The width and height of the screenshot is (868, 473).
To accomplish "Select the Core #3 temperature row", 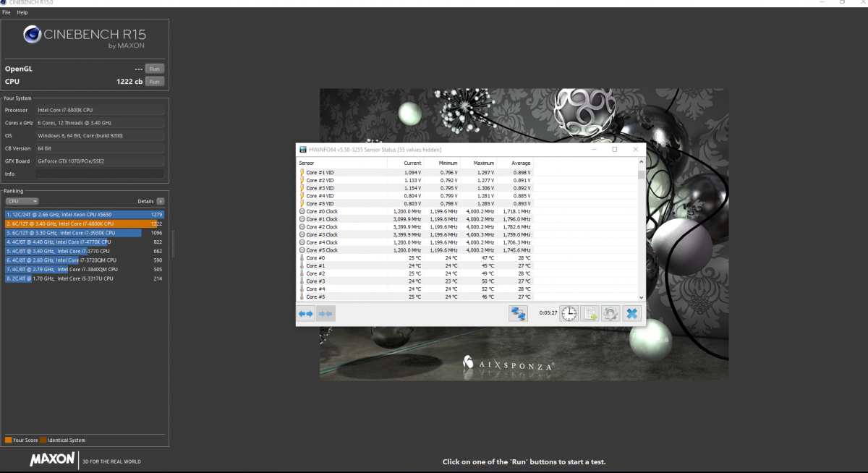I will pos(416,281).
